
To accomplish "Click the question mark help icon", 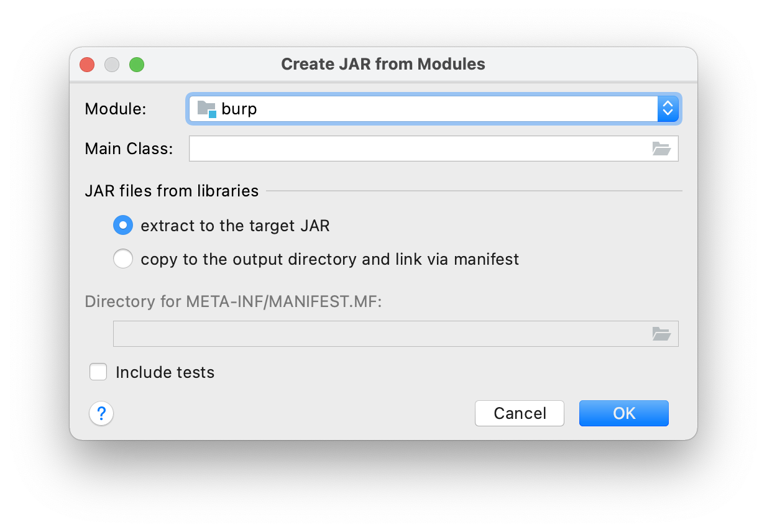I will tap(101, 413).
